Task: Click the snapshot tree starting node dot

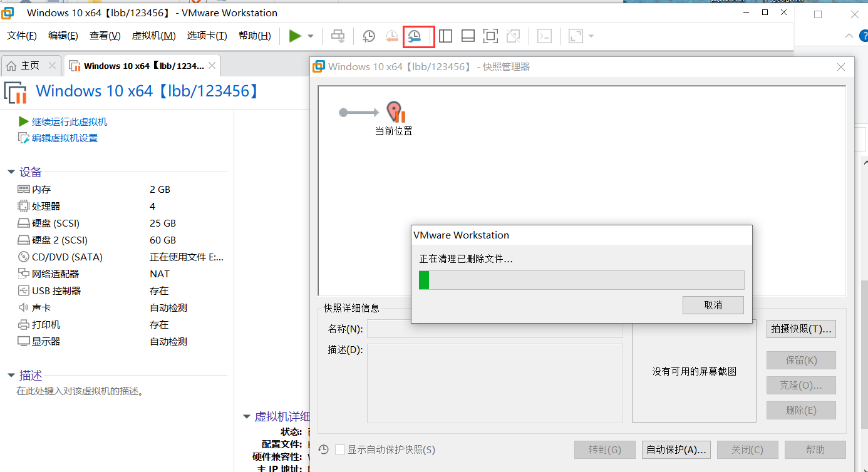Action: click(x=343, y=113)
